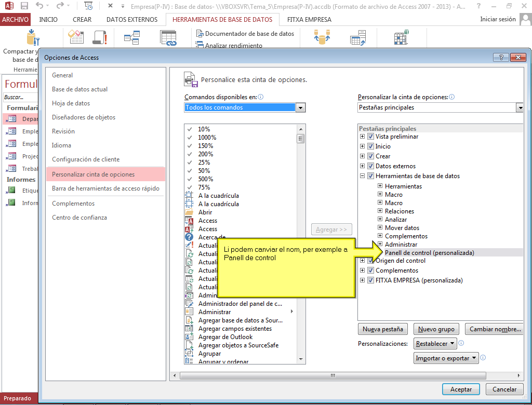Open Importar o exportar dropdown
Viewport: 532px width, 405px height.
point(446,358)
